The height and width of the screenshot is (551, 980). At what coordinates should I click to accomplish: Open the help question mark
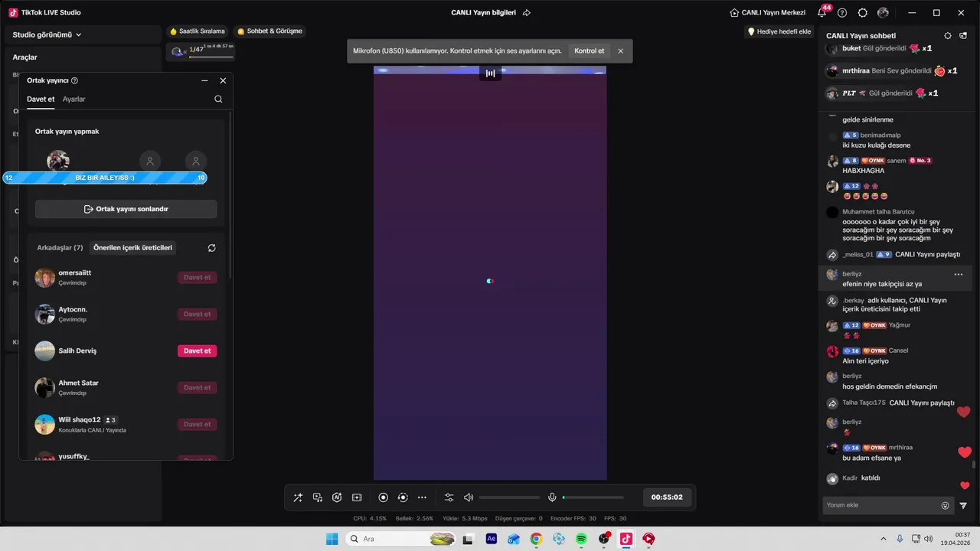pos(842,13)
